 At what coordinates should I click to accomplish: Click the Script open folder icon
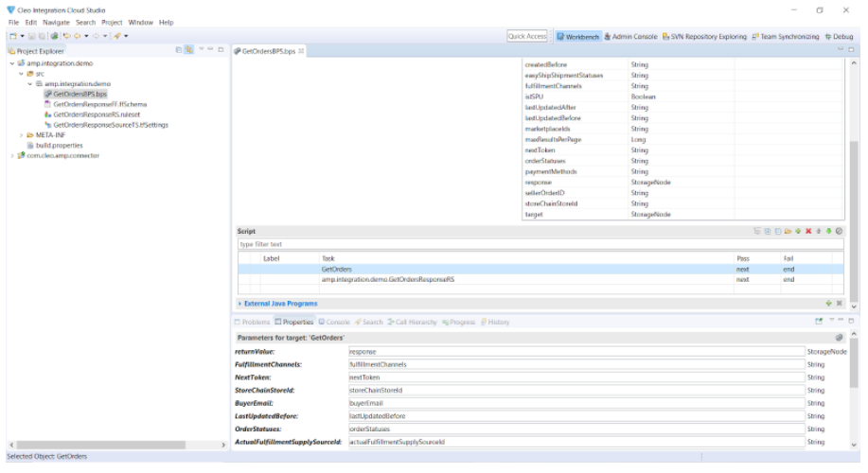(x=788, y=231)
